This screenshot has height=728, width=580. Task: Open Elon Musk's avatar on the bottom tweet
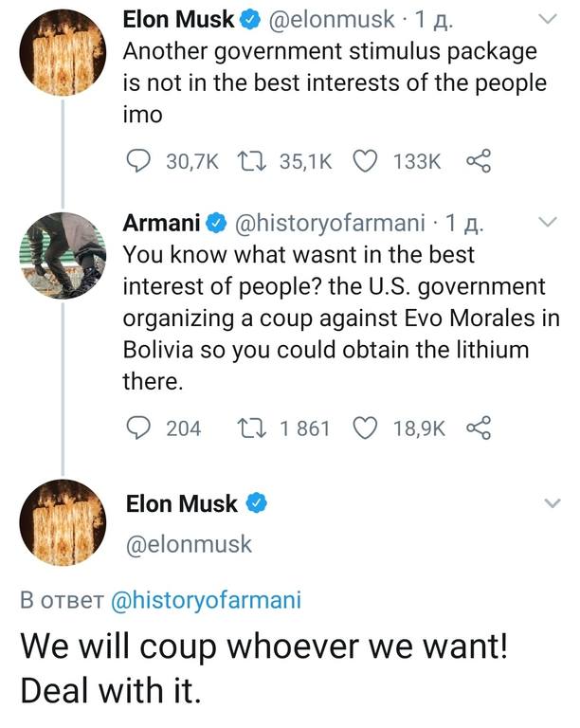(62, 522)
